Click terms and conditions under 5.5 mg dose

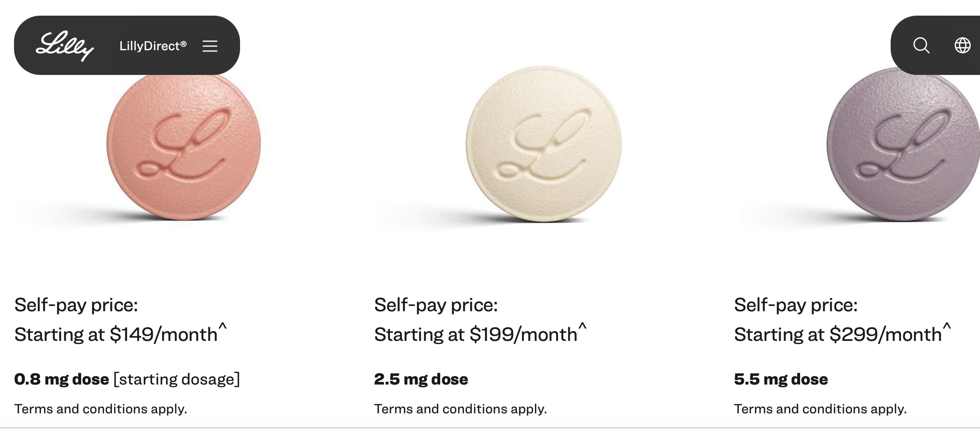coord(820,409)
